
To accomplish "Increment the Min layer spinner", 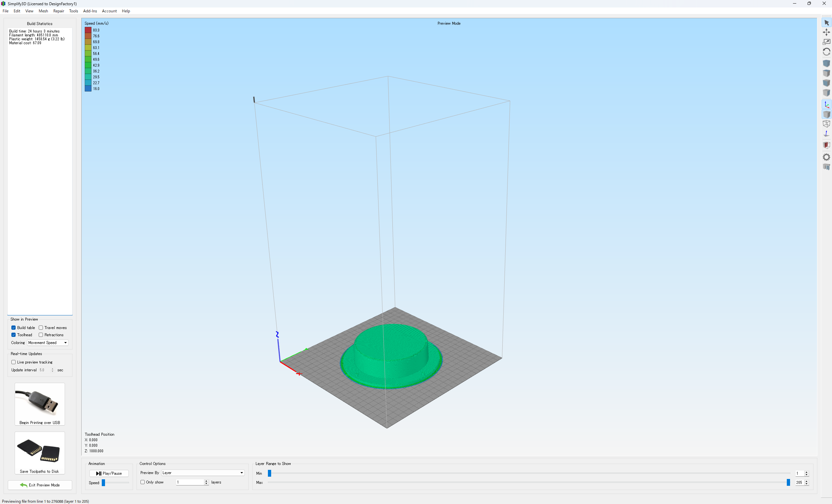I will tap(807, 472).
